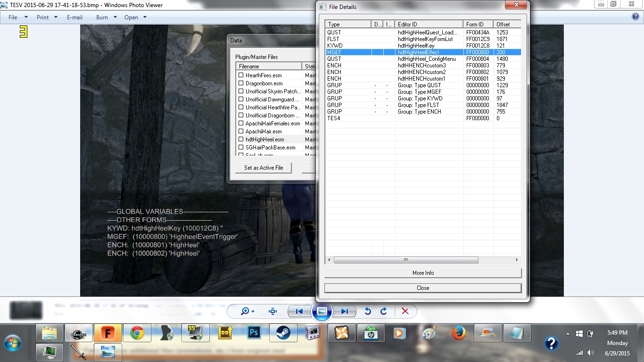Image resolution: width=644 pixels, height=362 pixels.
Task: Click the horizontal scrollbar left arrow
Action: 330,260
